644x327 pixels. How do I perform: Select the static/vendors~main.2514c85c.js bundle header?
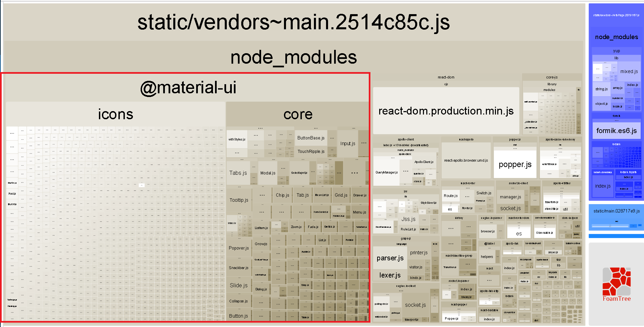[x=293, y=22]
